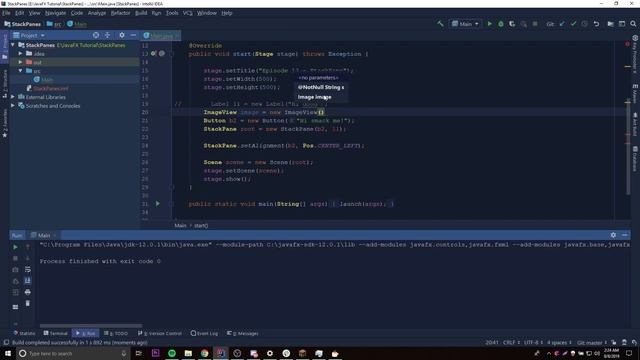Open the Project view selector dropdown

[x=29, y=36]
